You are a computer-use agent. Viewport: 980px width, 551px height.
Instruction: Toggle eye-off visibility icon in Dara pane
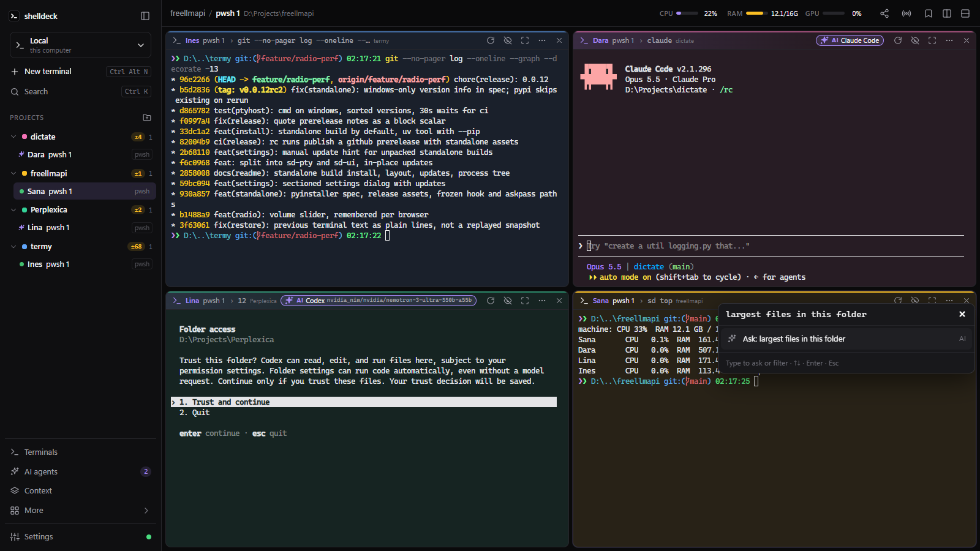(915, 40)
